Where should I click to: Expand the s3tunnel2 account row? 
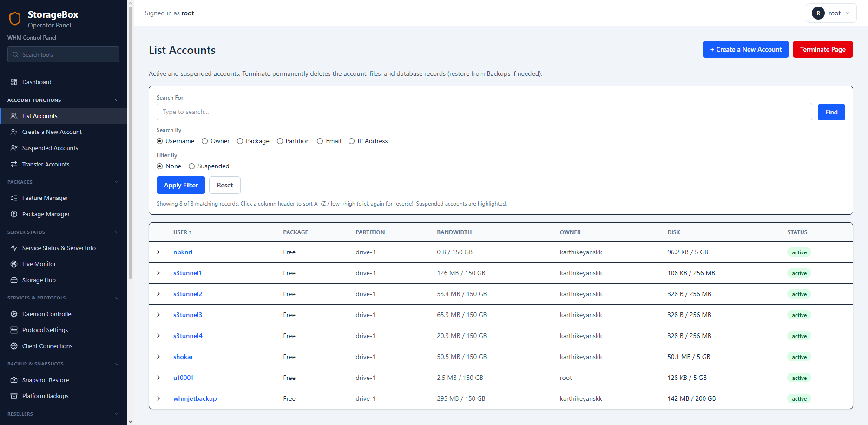click(x=158, y=294)
